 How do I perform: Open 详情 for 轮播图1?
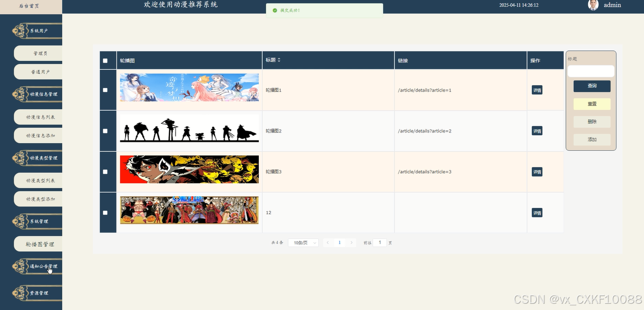pyautogui.click(x=537, y=90)
